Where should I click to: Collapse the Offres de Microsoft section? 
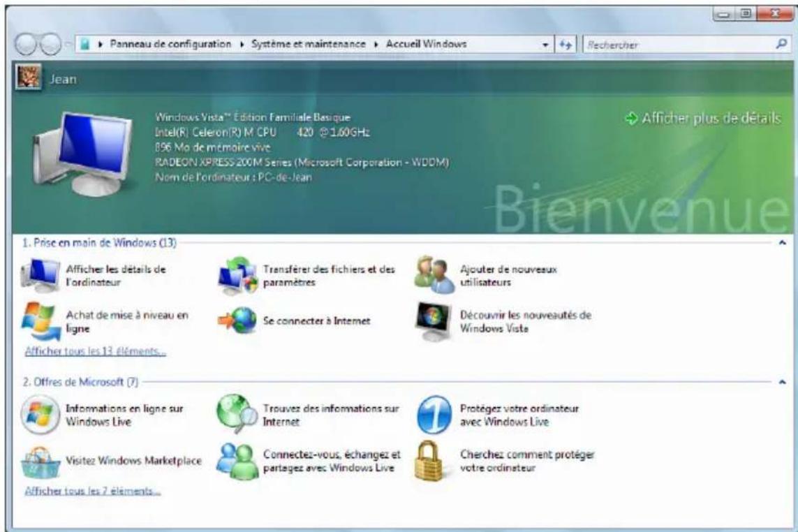point(782,382)
